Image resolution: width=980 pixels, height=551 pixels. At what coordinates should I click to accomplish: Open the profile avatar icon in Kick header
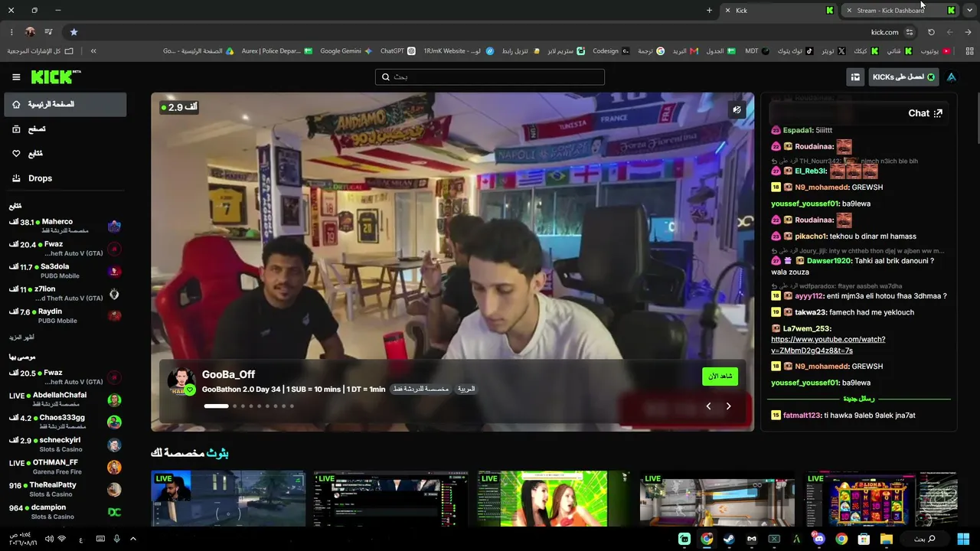(952, 77)
